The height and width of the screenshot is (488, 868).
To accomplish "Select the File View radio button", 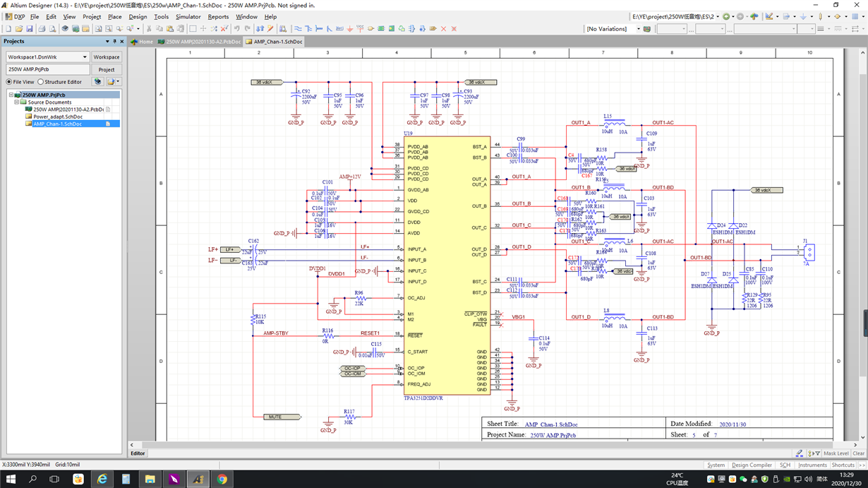I will [10, 82].
